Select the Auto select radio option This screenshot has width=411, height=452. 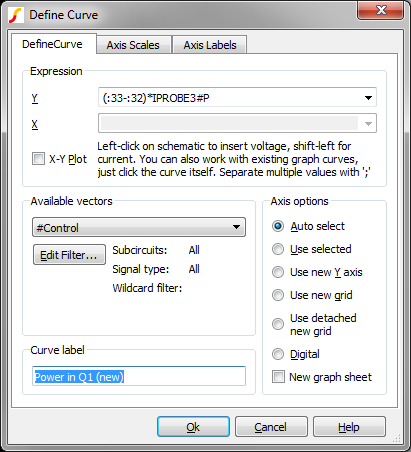[278, 226]
